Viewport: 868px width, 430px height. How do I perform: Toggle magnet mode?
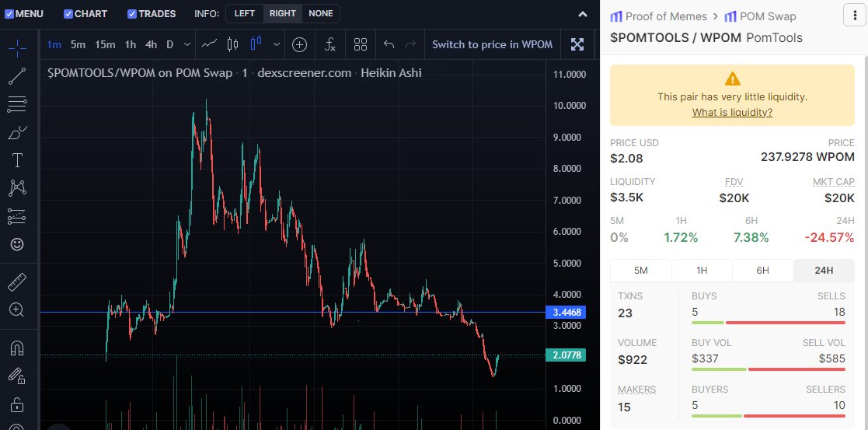click(17, 348)
